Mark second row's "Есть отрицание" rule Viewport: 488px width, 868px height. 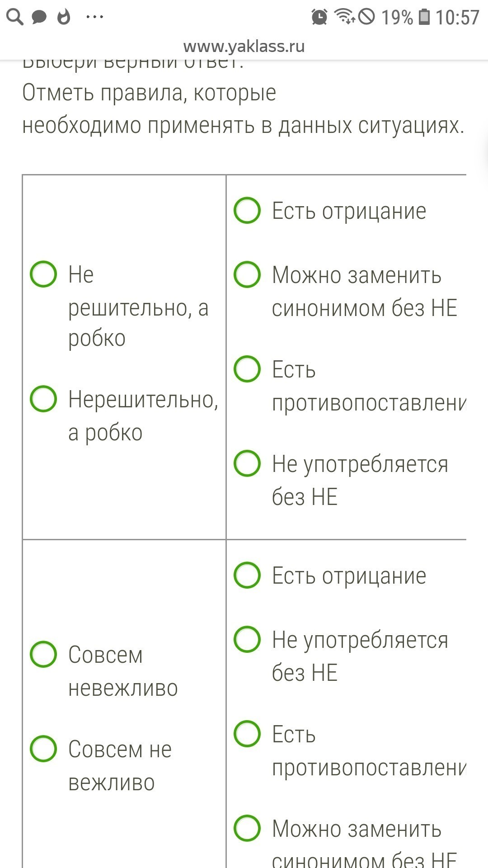point(247,575)
